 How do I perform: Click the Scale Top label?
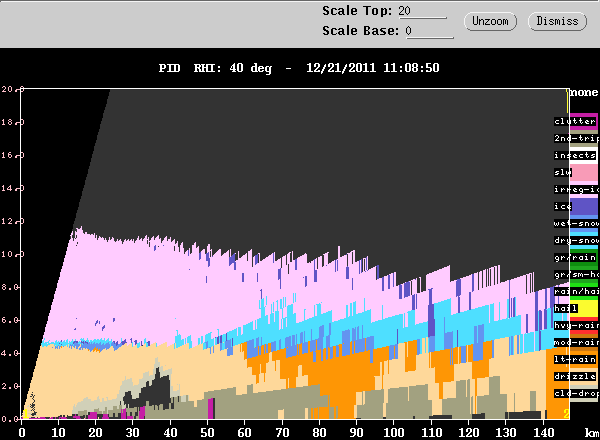[x=357, y=11]
